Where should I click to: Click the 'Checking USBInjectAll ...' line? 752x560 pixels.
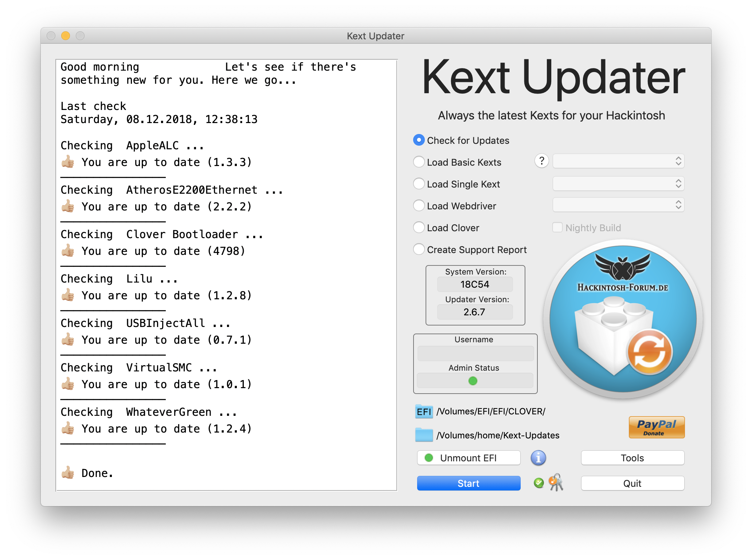[145, 323]
